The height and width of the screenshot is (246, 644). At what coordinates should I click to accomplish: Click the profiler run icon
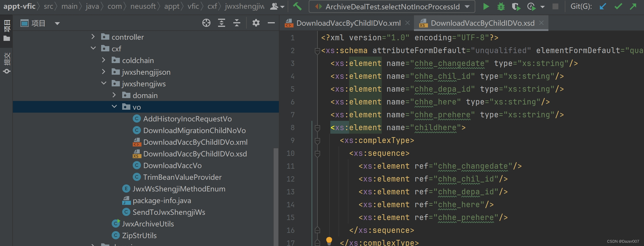coord(531,6)
